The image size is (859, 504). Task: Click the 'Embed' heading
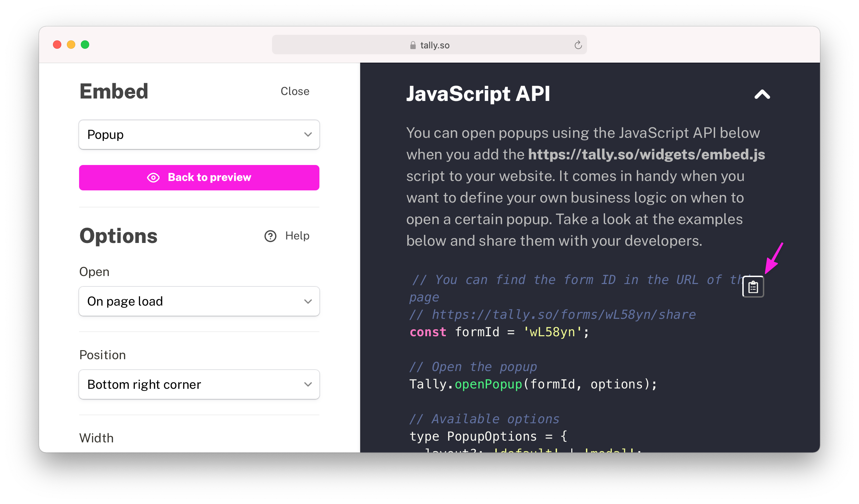pos(114,91)
